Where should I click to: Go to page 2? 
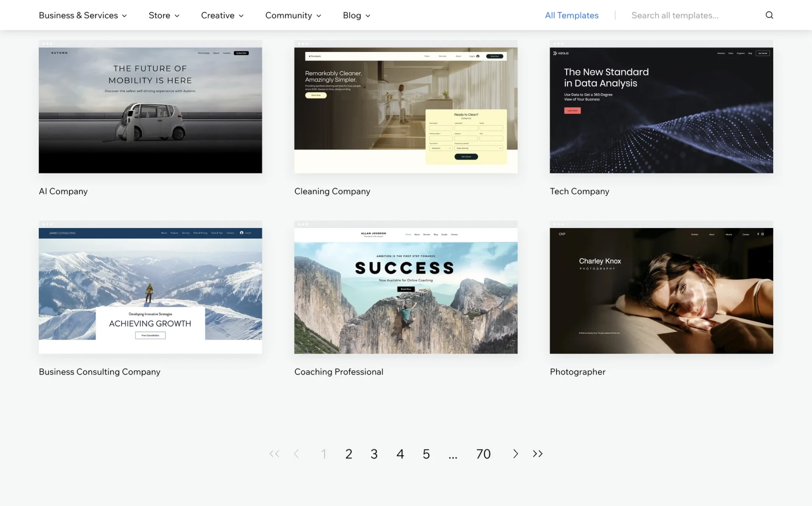pos(348,454)
